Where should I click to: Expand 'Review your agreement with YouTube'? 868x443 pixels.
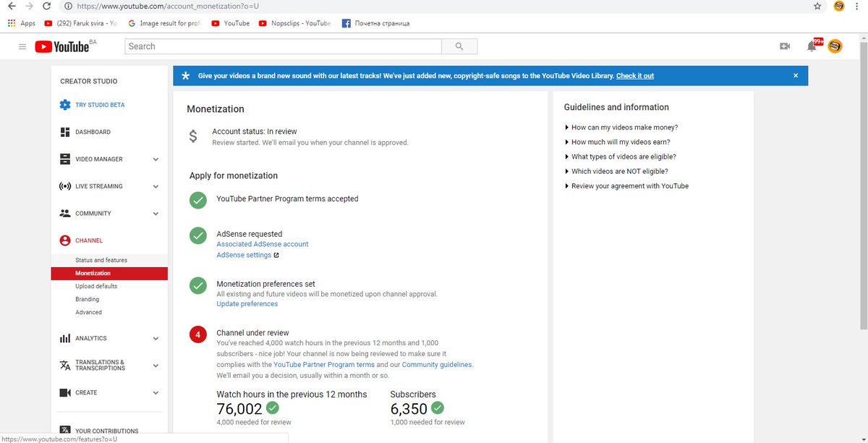[626, 186]
